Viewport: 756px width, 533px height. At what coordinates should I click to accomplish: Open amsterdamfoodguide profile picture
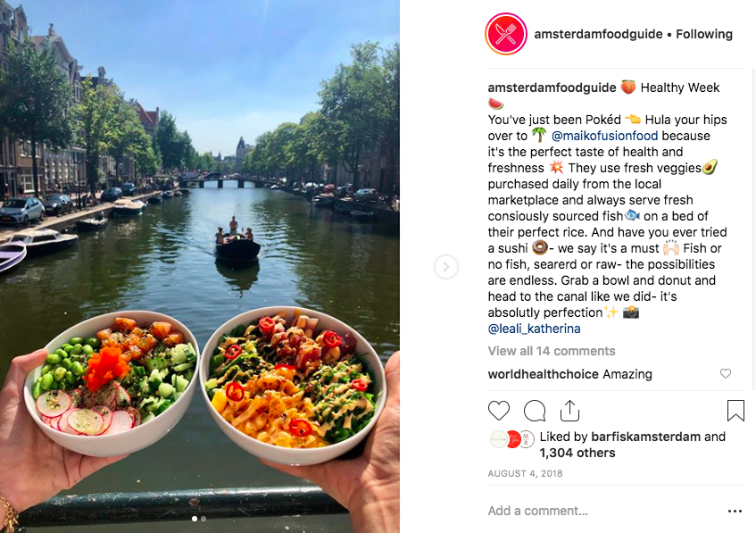(x=506, y=34)
